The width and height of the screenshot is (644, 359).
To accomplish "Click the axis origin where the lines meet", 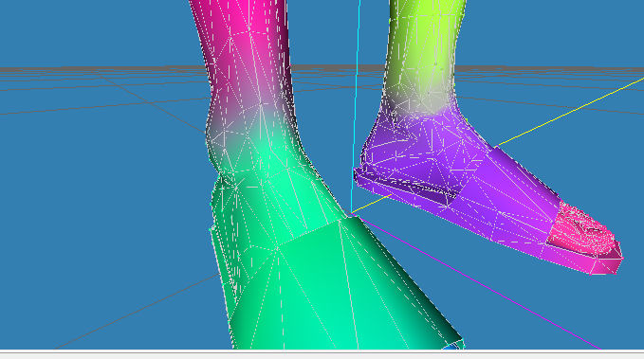I will (352, 213).
